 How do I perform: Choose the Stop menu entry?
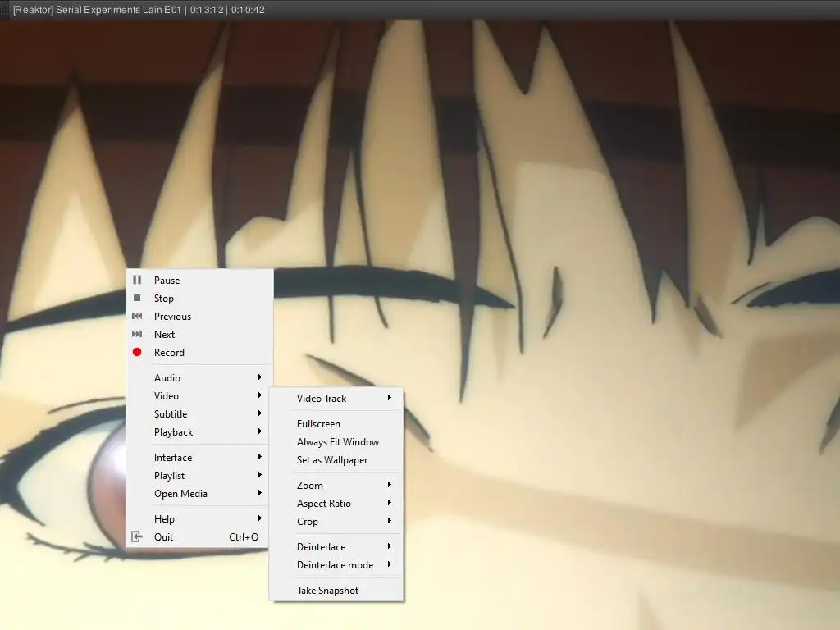click(200, 299)
